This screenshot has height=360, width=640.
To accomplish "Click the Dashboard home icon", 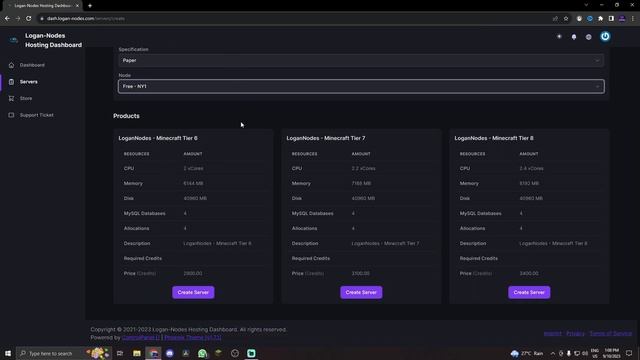I will click(11, 65).
